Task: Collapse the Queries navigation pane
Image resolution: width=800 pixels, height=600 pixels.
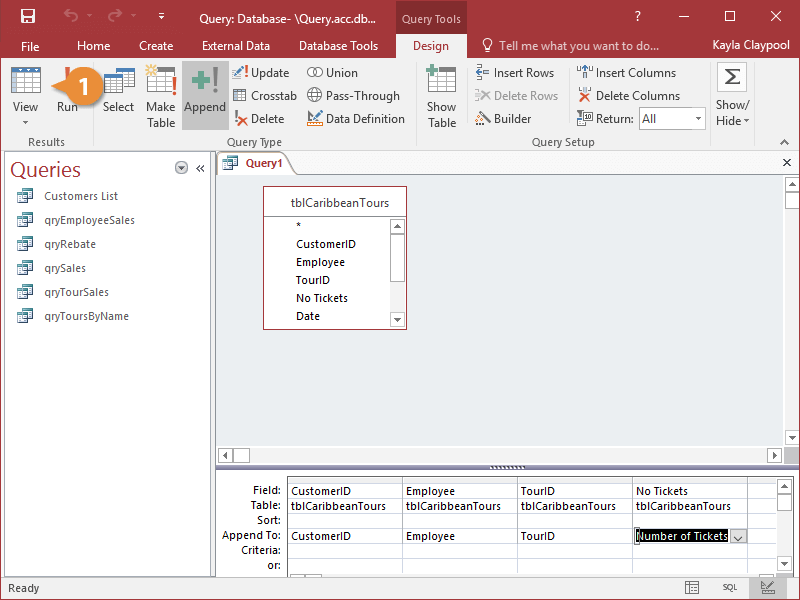Action: pos(200,168)
